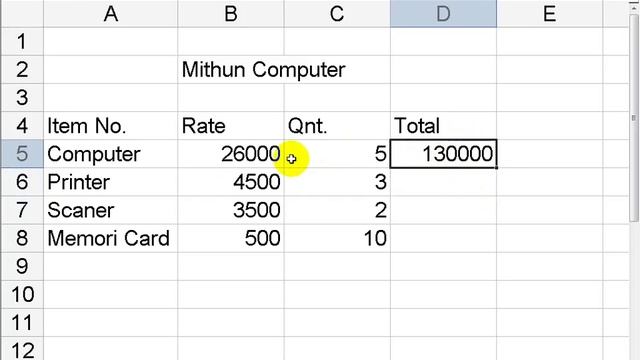Viewport: 640px width, 360px height.
Task: Select the quantity cell showing 10
Action: [x=337, y=238]
